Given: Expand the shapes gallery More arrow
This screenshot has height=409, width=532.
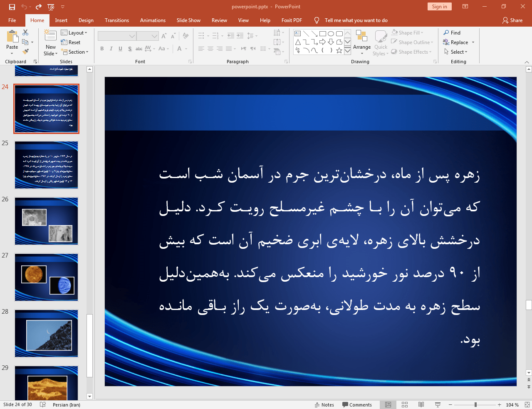Looking at the screenshot, I should 347,50.
